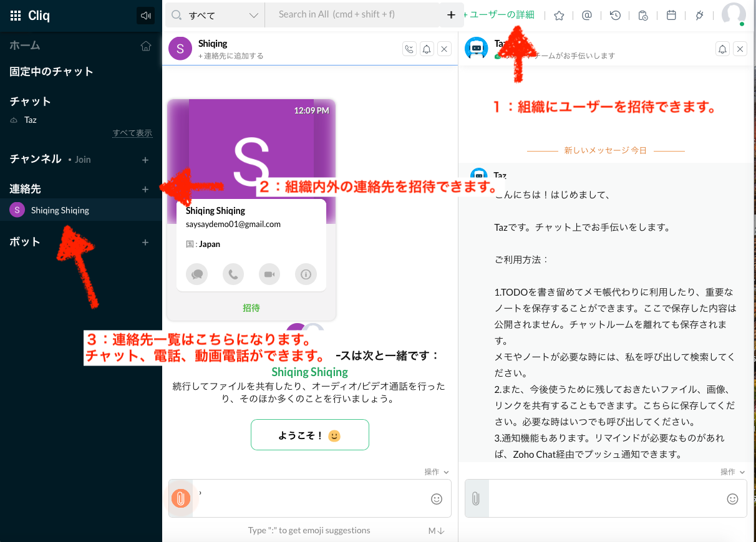Open starred messages star icon

pos(559,16)
